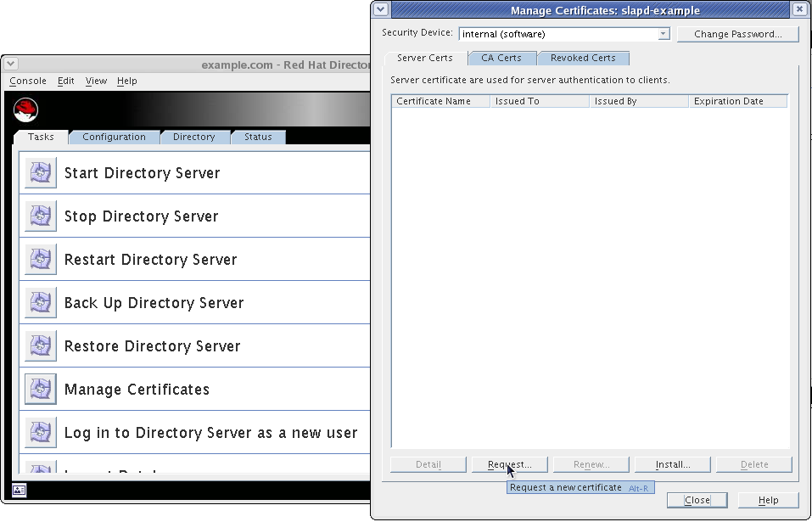Switch to the Revoked Certs tab
Screen dimensions: 812x522
click(x=583, y=58)
